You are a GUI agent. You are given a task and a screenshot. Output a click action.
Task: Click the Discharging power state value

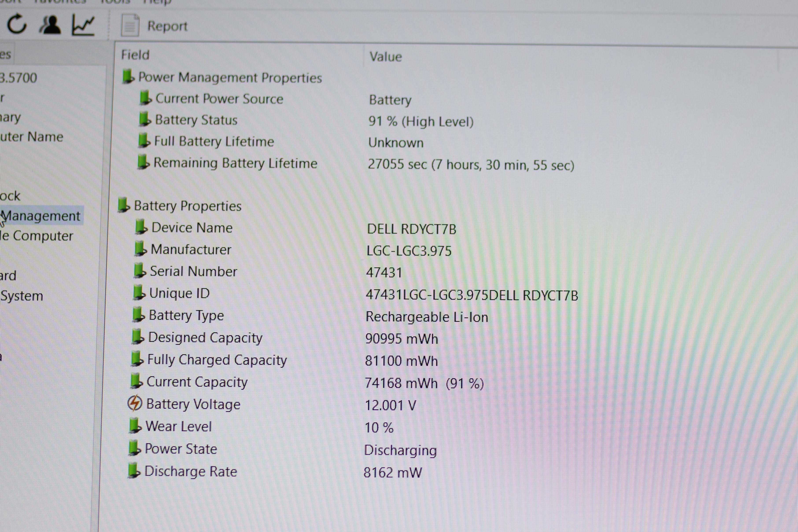400,451
